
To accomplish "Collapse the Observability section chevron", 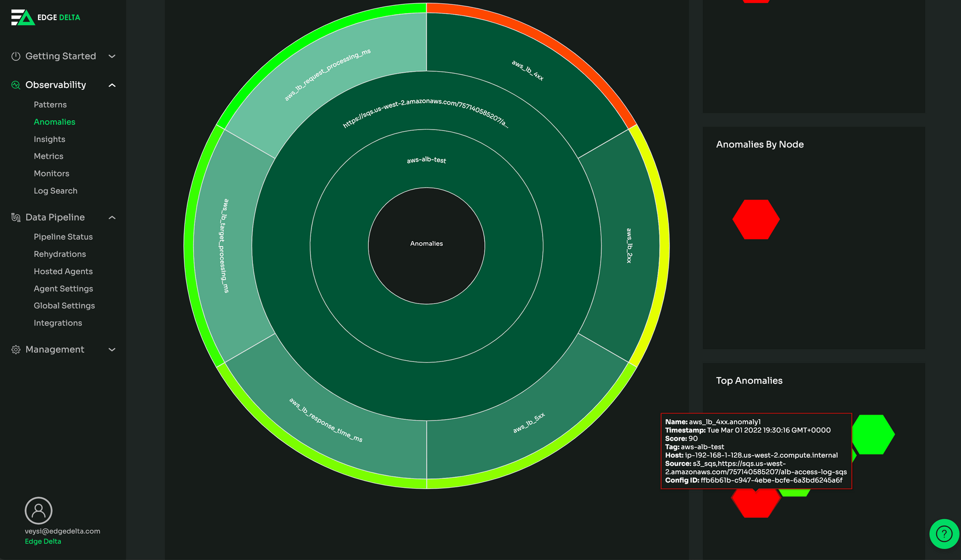I will 112,85.
